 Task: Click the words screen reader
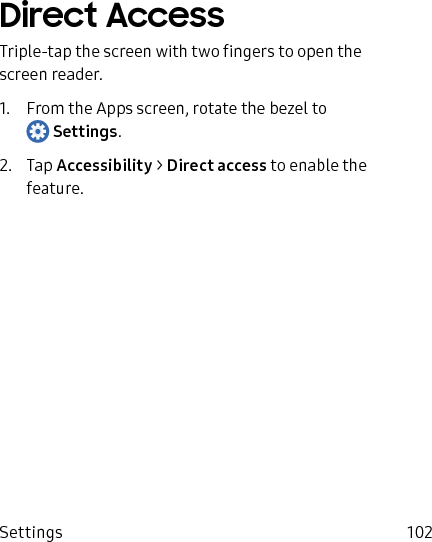(x=51, y=75)
